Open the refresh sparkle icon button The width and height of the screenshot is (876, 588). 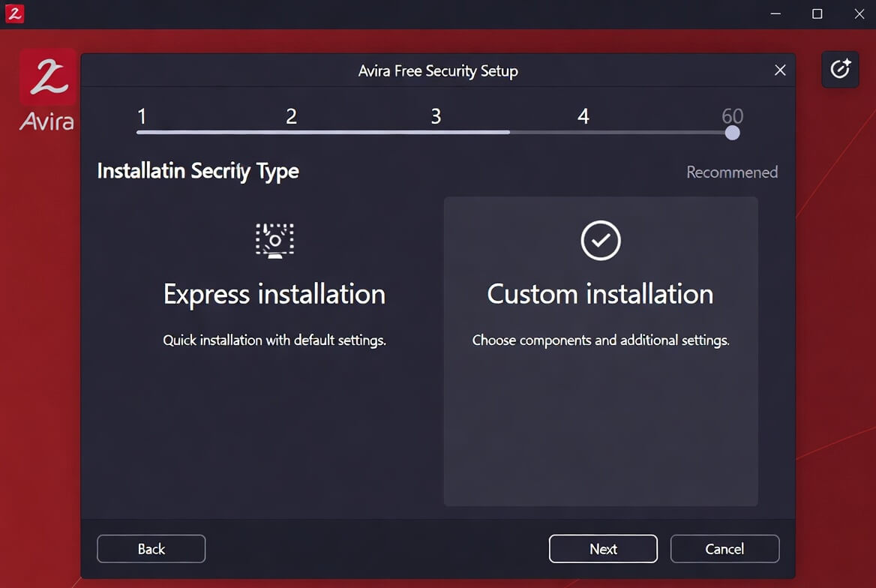840,69
